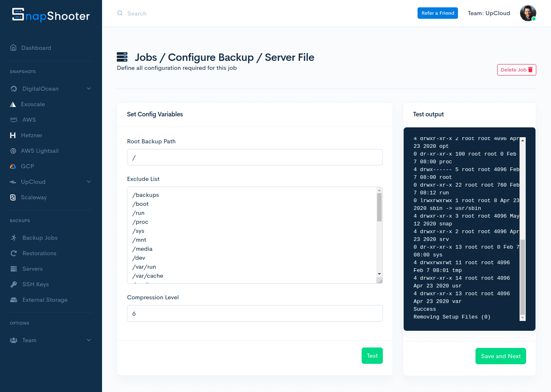
Task: Click Save and Next button
Action: [500, 356]
